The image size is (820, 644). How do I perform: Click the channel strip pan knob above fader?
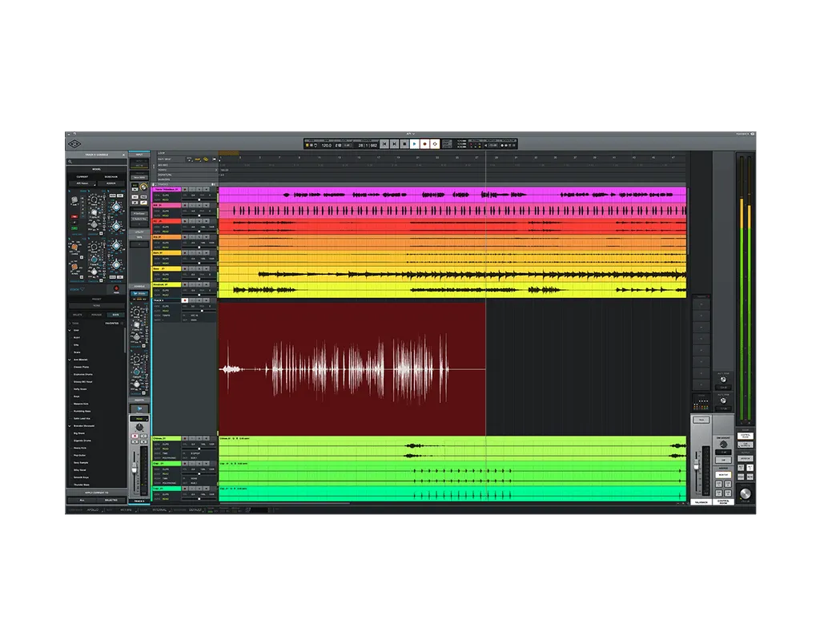click(x=139, y=427)
